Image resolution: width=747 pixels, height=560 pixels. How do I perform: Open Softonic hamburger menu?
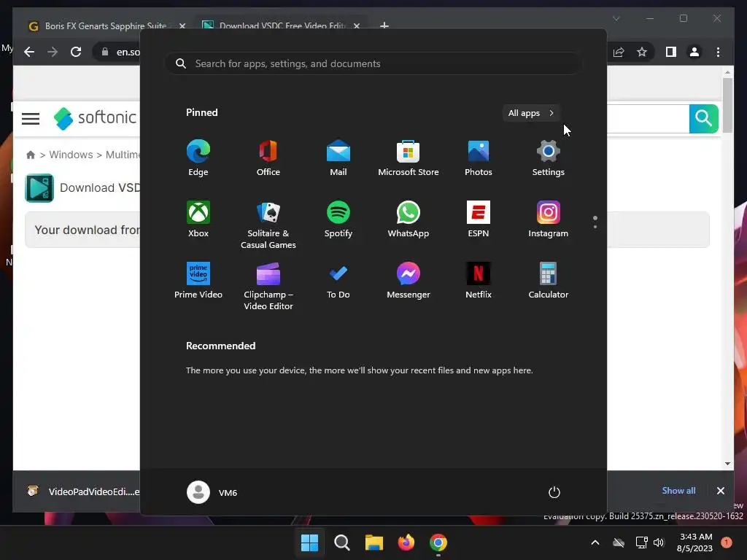point(31,119)
